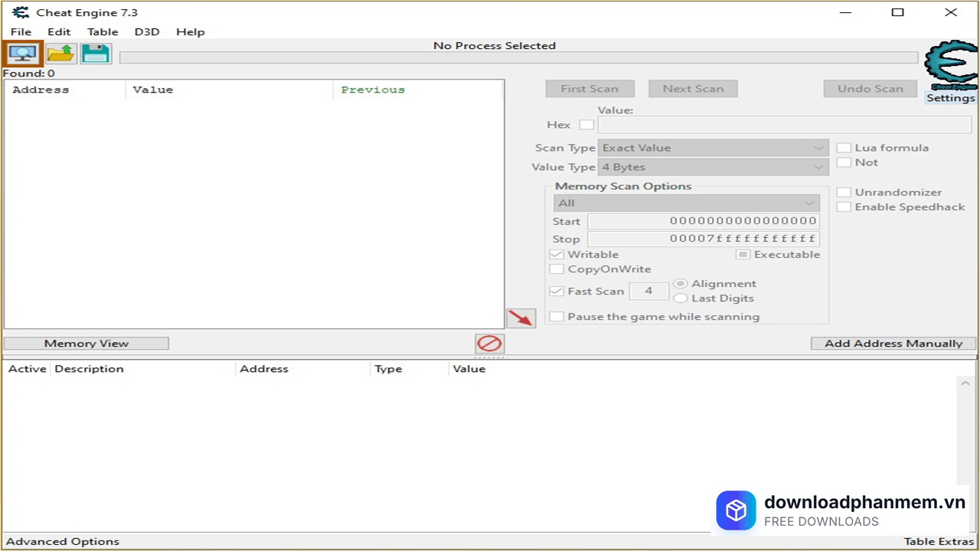Viewport: 980px width, 551px height.
Task: Click the Add Address Manually button
Action: tap(893, 344)
